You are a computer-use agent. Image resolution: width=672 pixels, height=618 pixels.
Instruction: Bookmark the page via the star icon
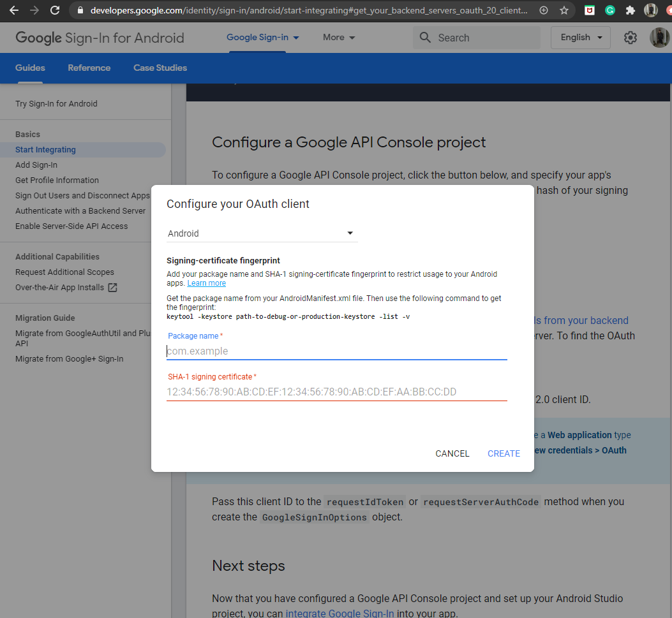(564, 10)
